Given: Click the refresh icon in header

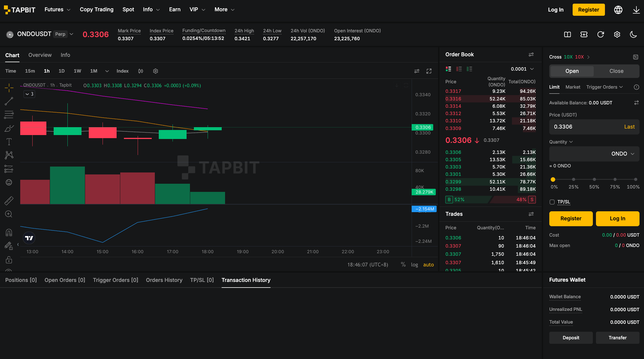Looking at the screenshot, I should pyautogui.click(x=600, y=34).
